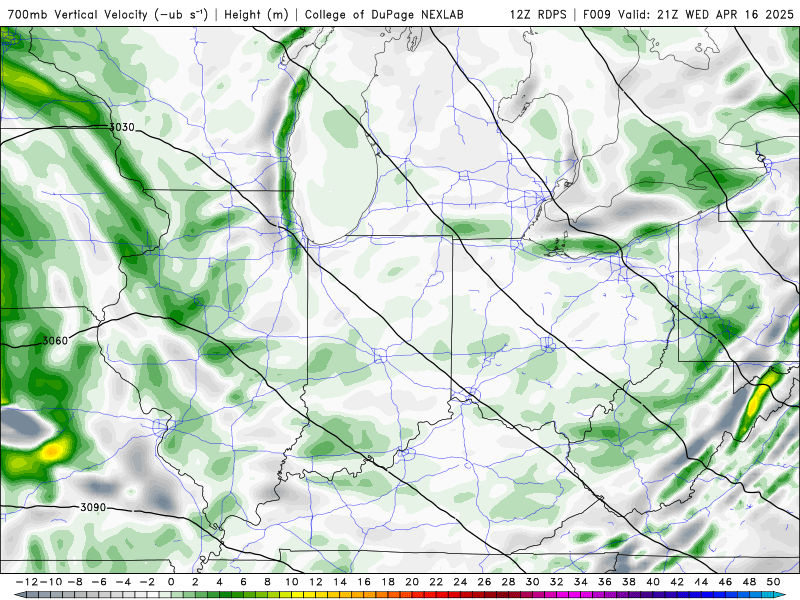Click the 22 value on the color scale

point(436,582)
